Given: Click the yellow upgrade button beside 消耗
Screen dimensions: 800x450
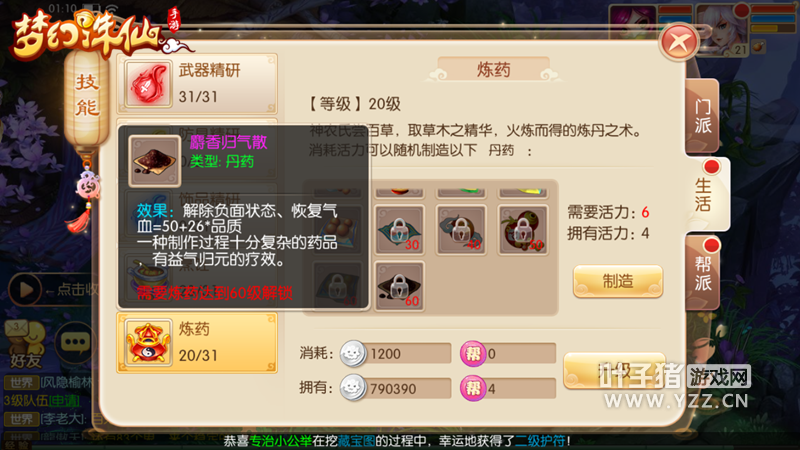Looking at the screenshot, I should tap(615, 371).
